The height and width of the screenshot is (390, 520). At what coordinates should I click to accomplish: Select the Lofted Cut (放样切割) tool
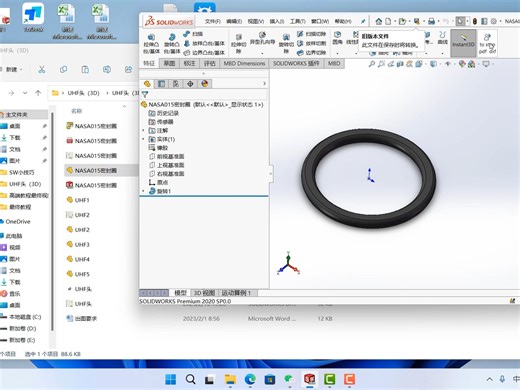click(311, 43)
